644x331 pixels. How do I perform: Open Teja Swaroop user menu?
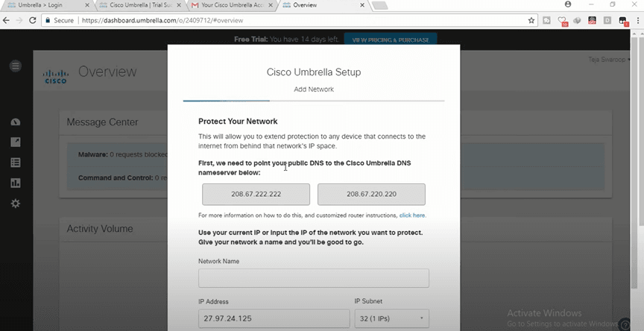coord(609,60)
